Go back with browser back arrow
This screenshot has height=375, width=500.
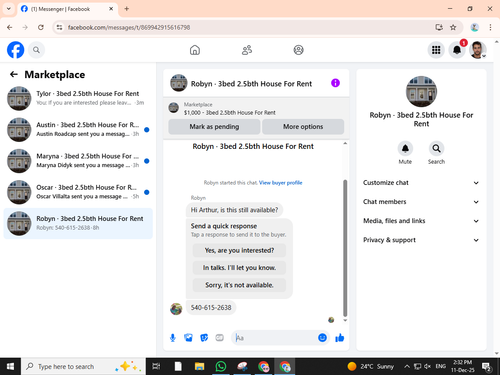(10, 27)
